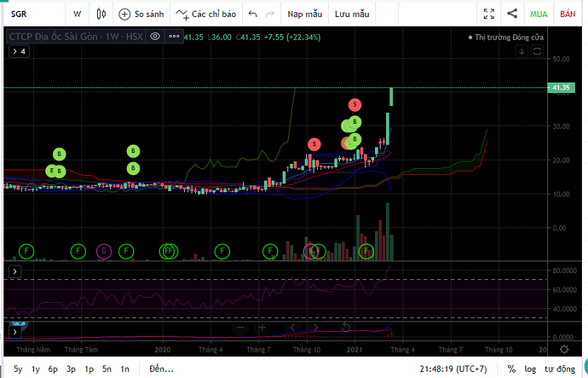Click the F marker above Tháng 4
The height and width of the screenshot is (378, 588).
point(222,251)
